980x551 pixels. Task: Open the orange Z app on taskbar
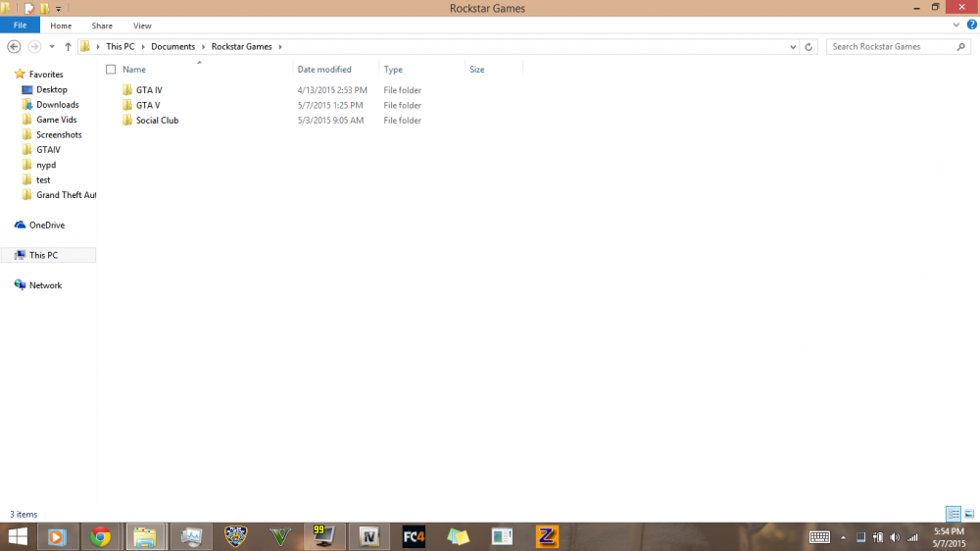547,536
